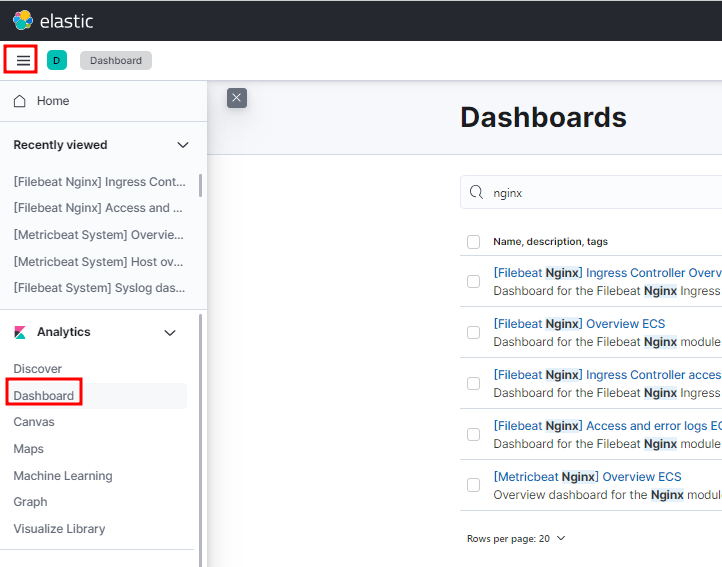Go to Discover in Analytics
Image resolution: width=722 pixels, height=567 pixels.
pyautogui.click(x=37, y=369)
